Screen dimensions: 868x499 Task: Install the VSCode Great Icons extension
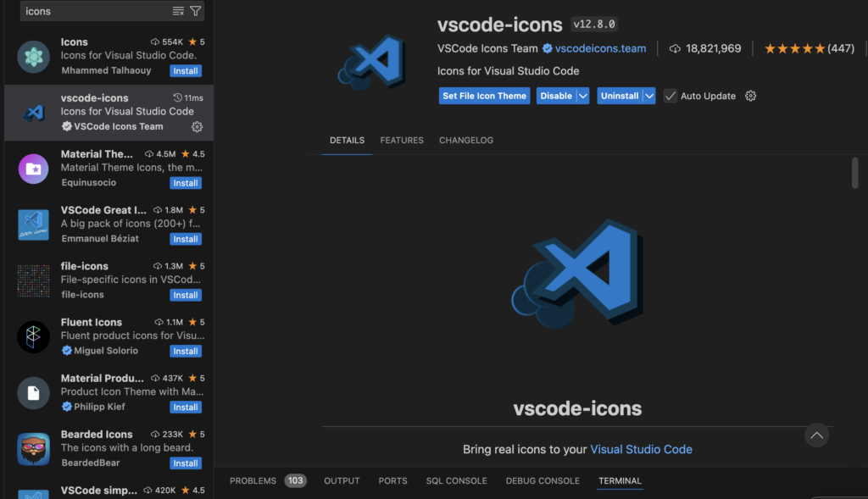click(186, 239)
